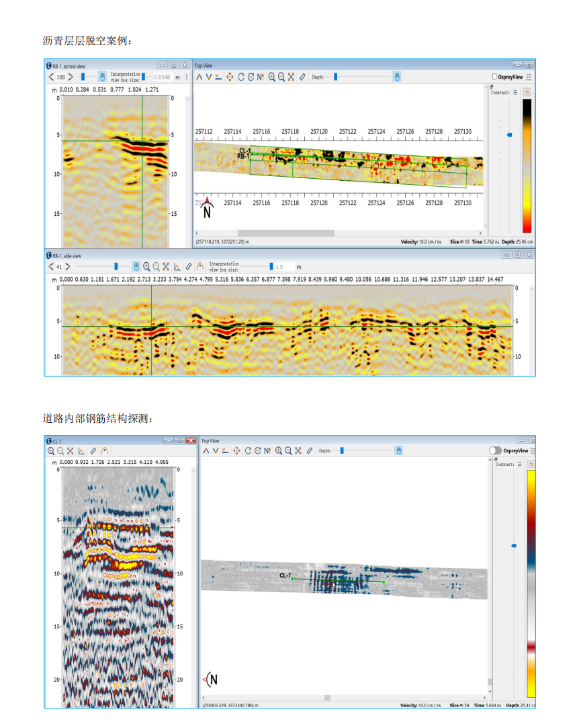Orient north in upper Top View toolbar
581x728 pixels.
pos(261,77)
